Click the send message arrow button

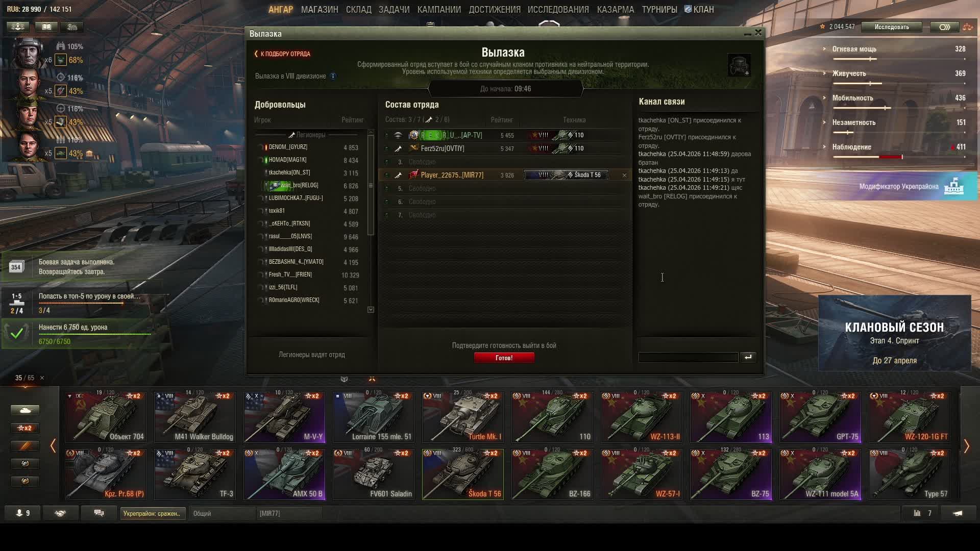tap(748, 357)
